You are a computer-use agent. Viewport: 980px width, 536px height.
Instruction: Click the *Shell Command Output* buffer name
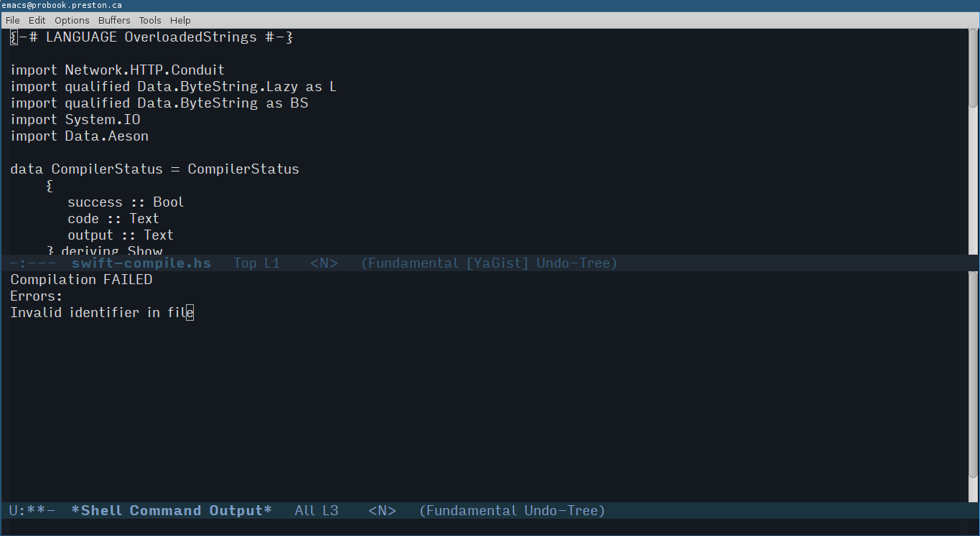[x=172, y=511]
